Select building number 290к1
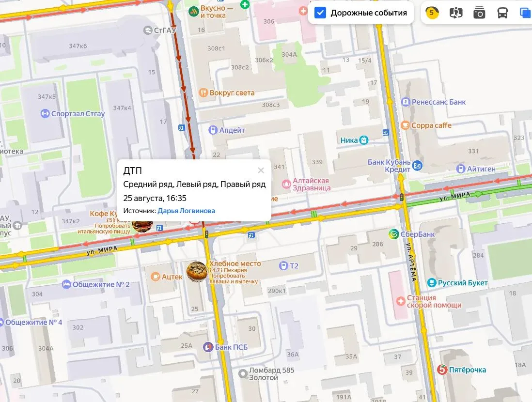The width and height of the screenshot is (532, 402). click(x=277, y=291)
